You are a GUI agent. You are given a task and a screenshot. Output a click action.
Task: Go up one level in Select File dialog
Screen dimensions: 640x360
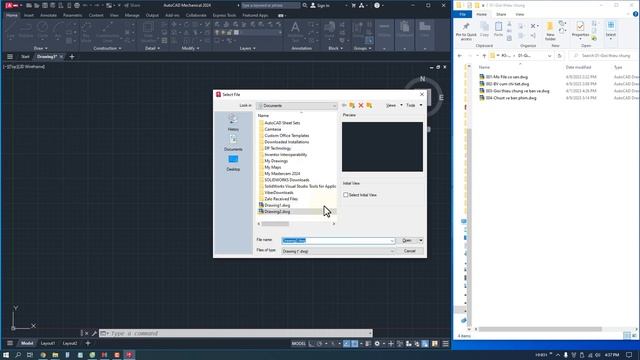click(x=352, y=105)
